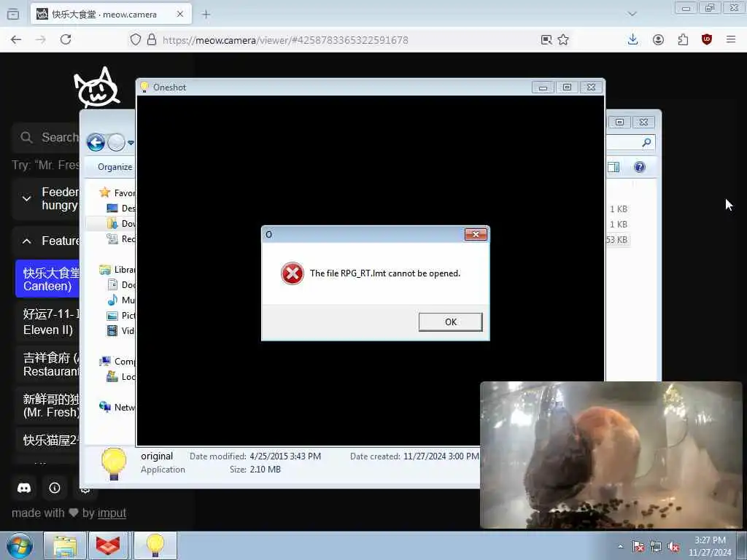747x560 pixels.
Task: Click the Firefox View icon
Action: coord(13,15)
